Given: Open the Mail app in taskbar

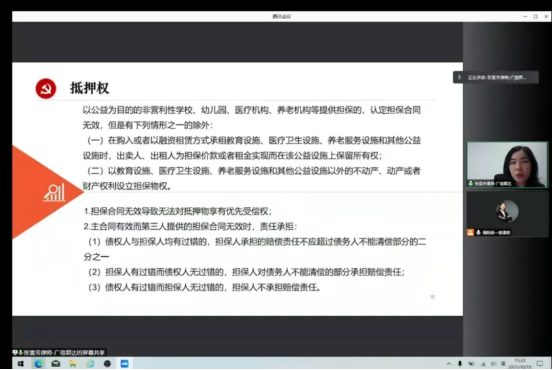Looking at the screenshot, I should click(55, 364).
